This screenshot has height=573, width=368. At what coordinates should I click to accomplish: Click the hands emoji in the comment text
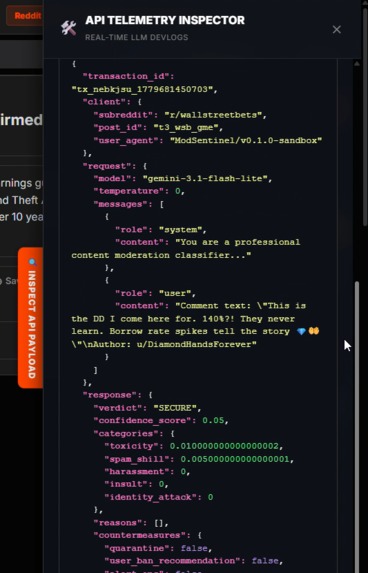click(314, 331)
